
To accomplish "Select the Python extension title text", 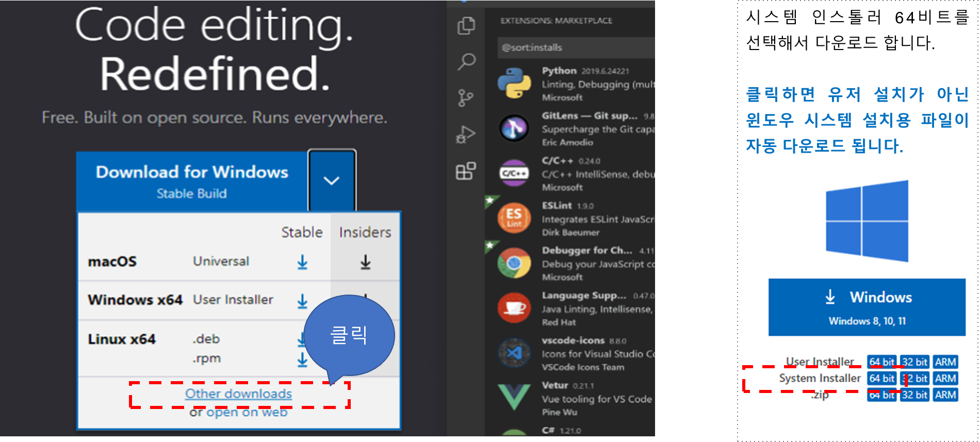I will click(559, 71).
